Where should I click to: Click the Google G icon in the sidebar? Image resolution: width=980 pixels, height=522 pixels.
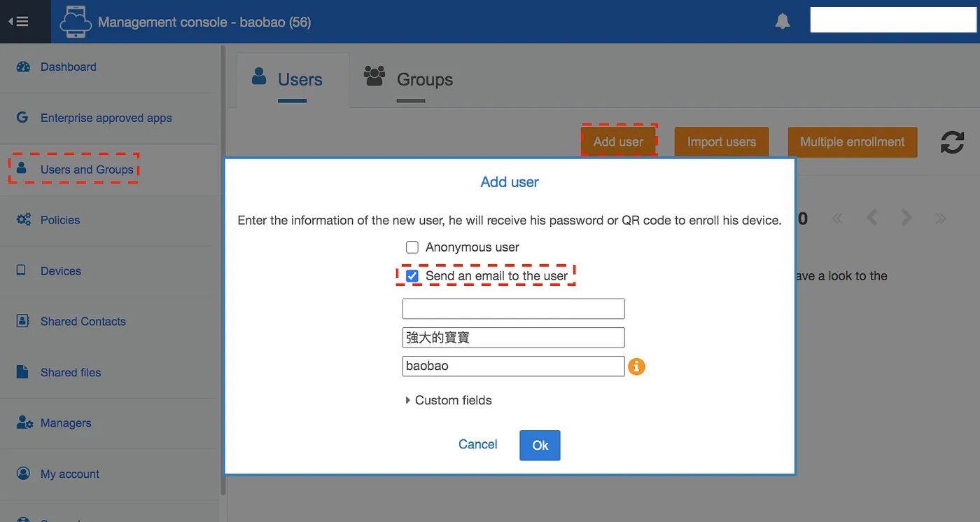point(22,118)
